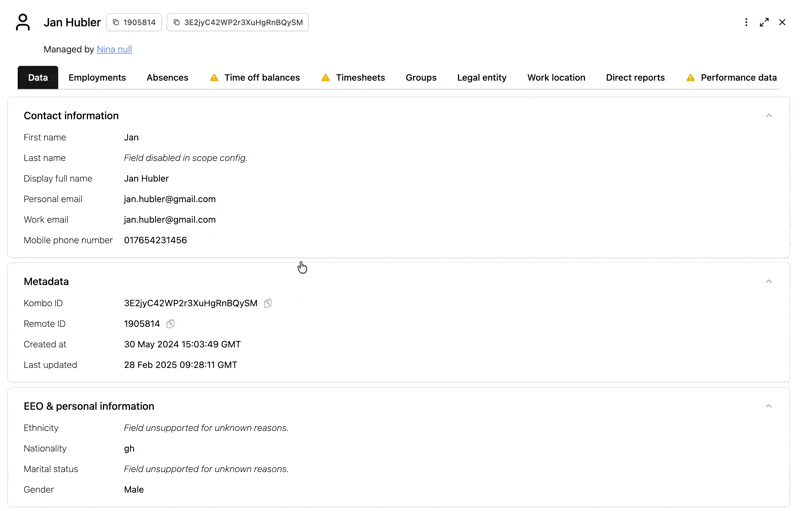Click EEO & personal information heading

89,406
